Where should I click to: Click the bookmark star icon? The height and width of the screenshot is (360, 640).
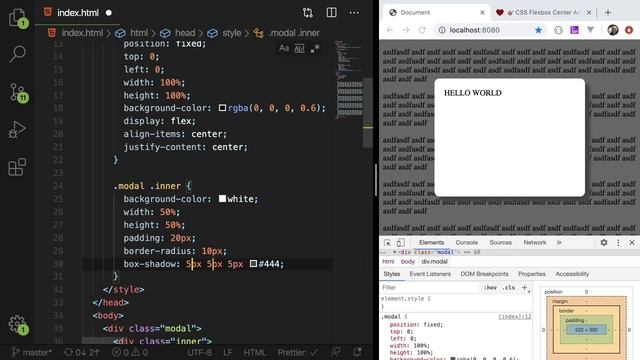pyautogui.click(x=538, y=30)
